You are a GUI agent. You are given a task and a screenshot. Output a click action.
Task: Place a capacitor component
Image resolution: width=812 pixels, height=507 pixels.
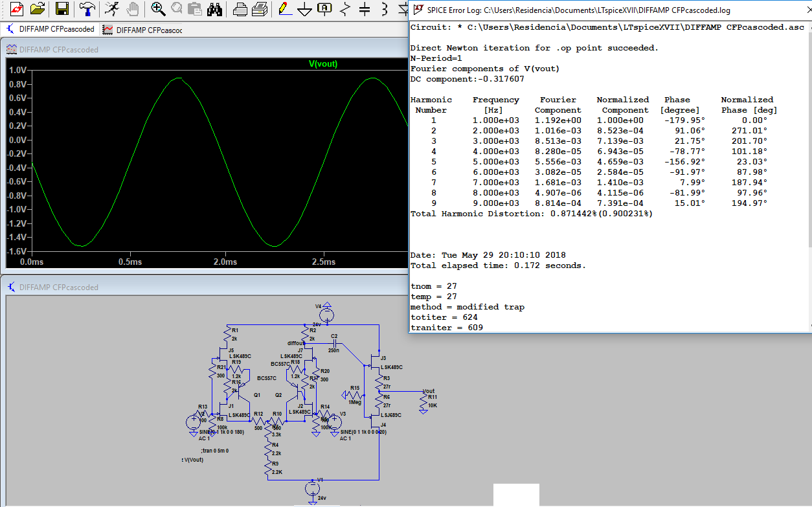click(x=365, y=9)
